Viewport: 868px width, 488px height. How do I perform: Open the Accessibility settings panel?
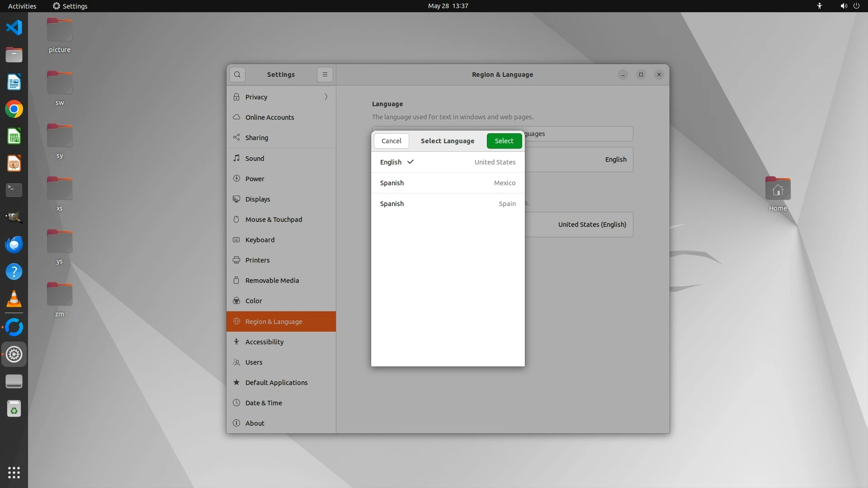(x=264, y=342)
